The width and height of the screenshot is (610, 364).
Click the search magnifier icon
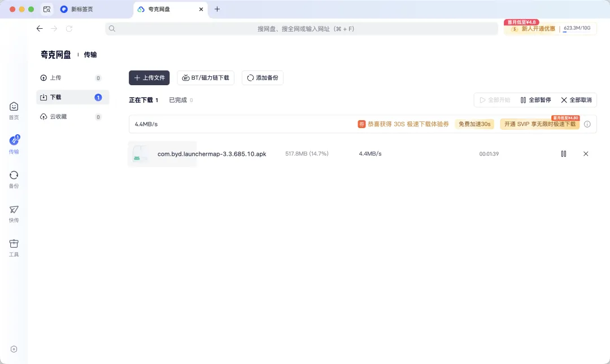(x=112, y=28)
